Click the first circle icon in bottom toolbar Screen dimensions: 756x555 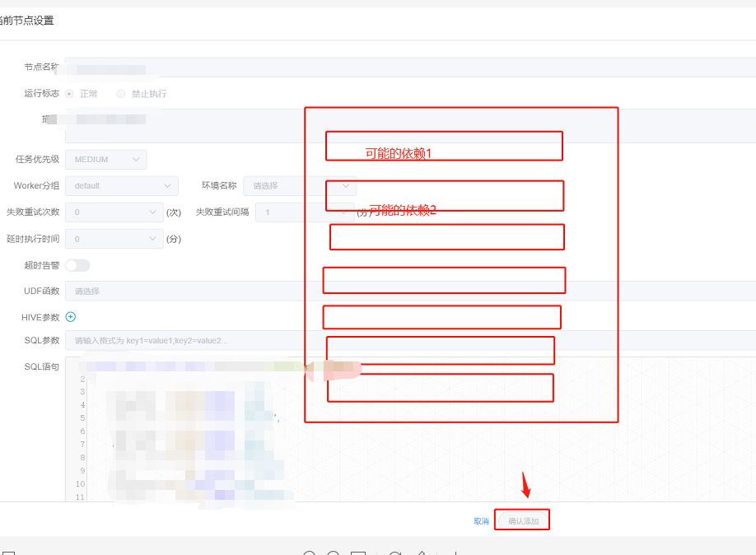point(310,553)
